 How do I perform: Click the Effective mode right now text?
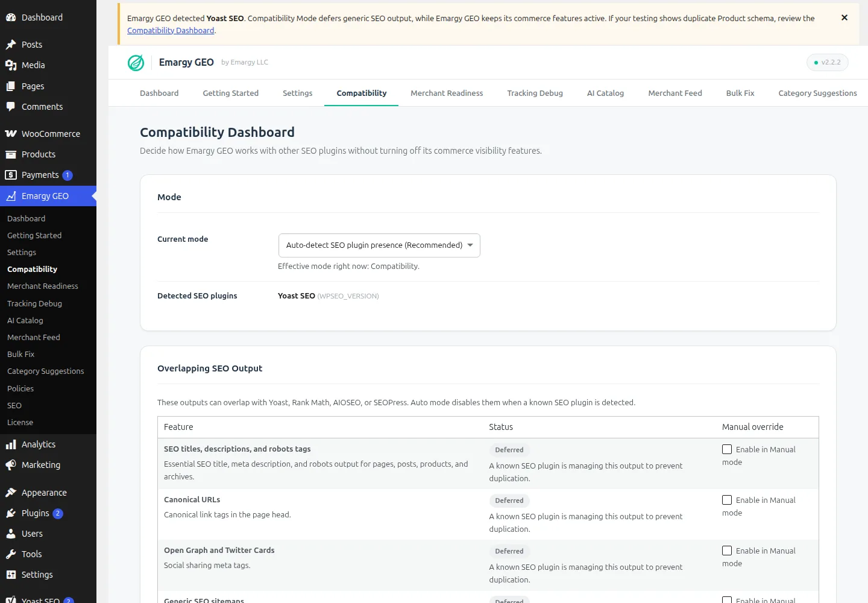348,267
